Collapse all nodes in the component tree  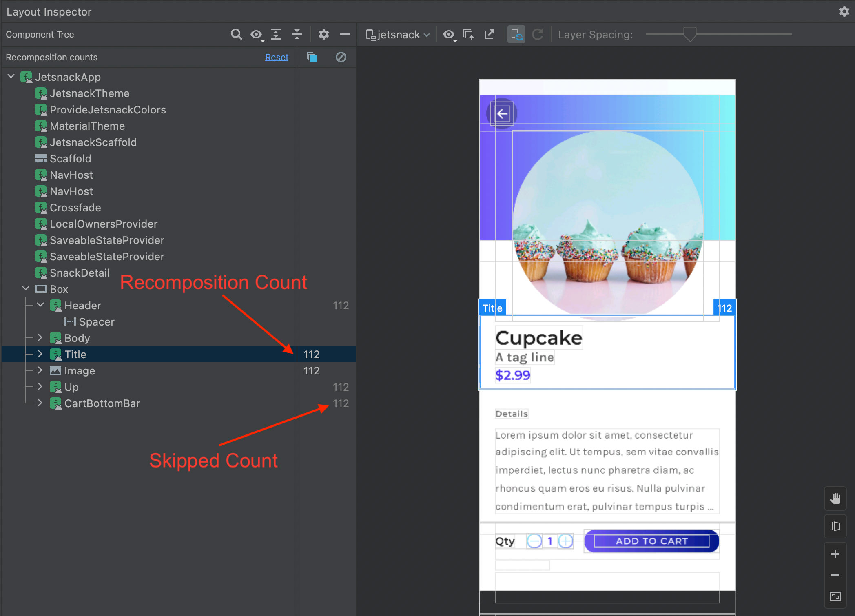pyautogui.click(x=297, y=34)
